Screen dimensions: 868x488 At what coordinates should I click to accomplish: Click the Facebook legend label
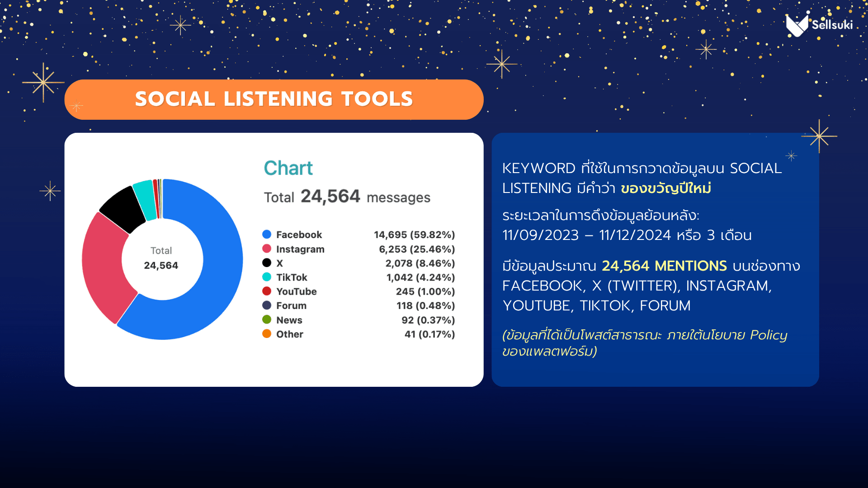[299, 235]
